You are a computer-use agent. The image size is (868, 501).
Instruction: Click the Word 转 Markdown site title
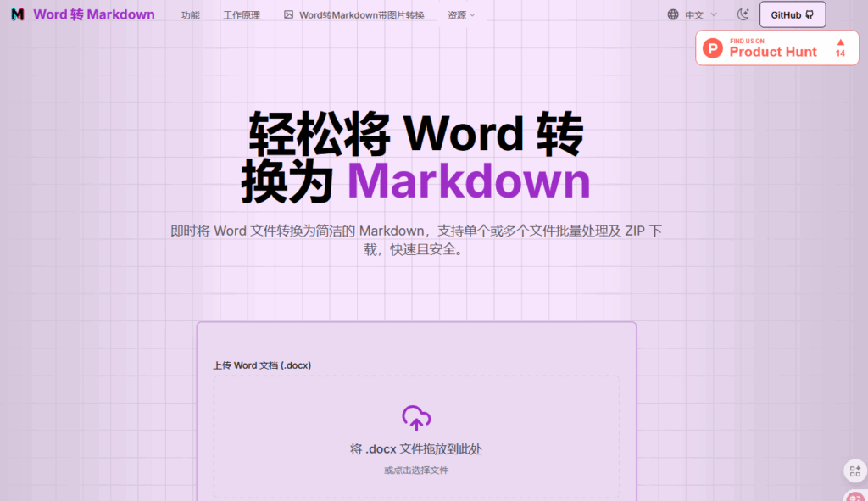(94, 14)
